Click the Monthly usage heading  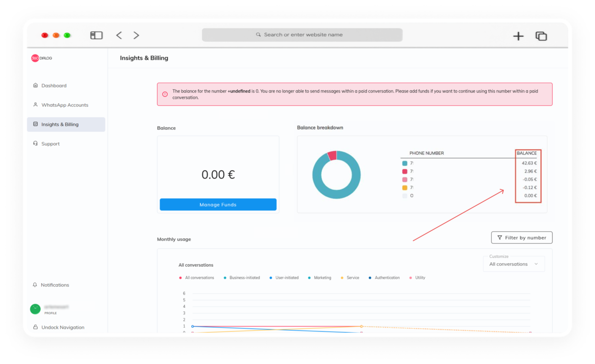(174, 239)
